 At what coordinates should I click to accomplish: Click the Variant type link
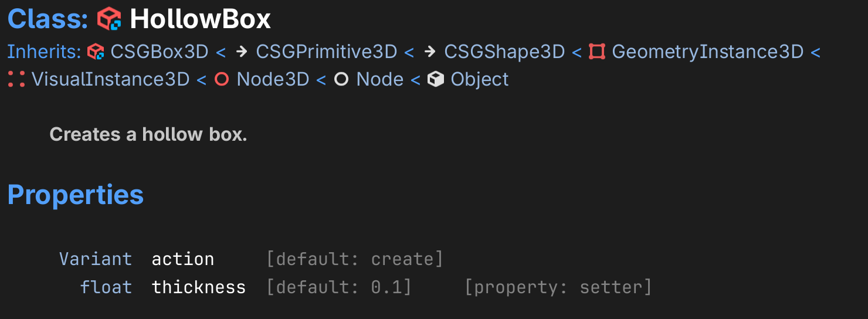[96, 259]
